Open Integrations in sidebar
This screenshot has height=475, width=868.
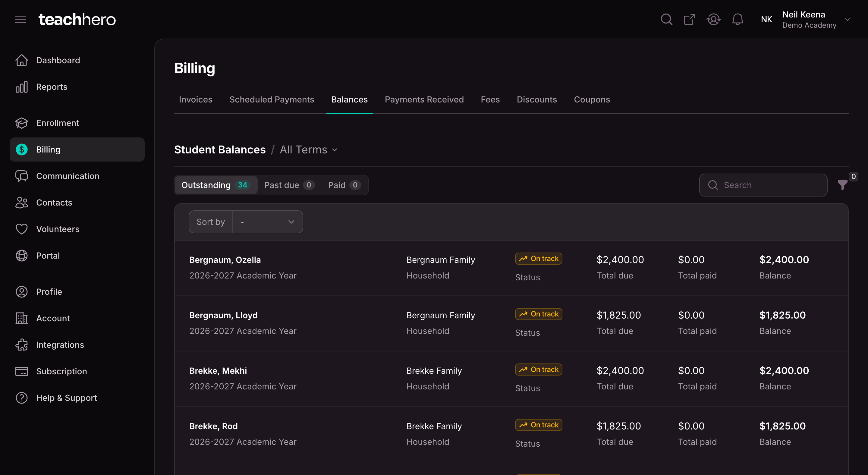click(x=77, y=345)
